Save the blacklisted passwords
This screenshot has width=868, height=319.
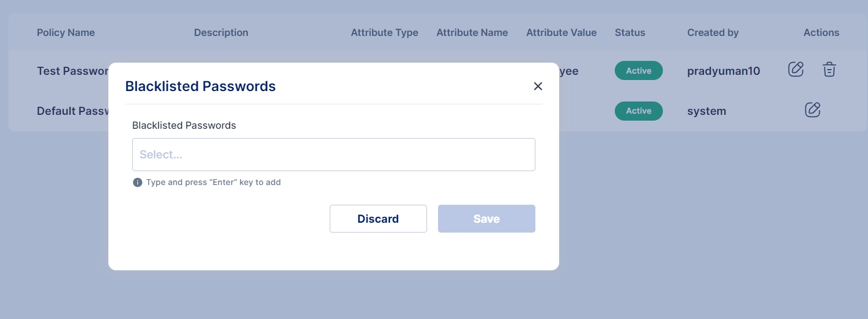(x=486, y=219)
